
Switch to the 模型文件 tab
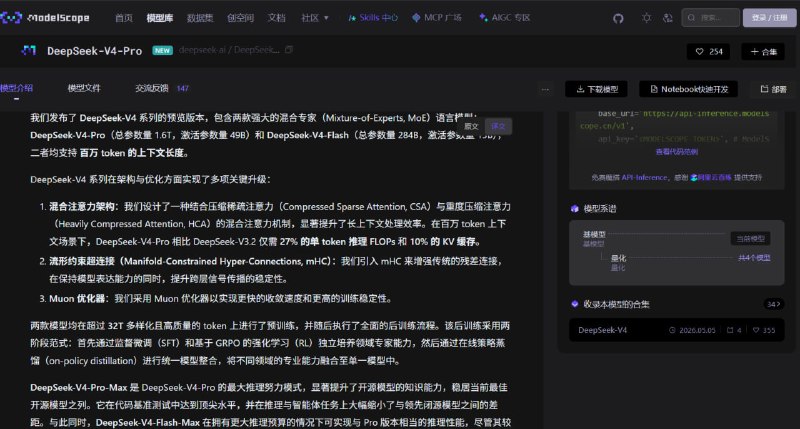click(x=84, y=88)
